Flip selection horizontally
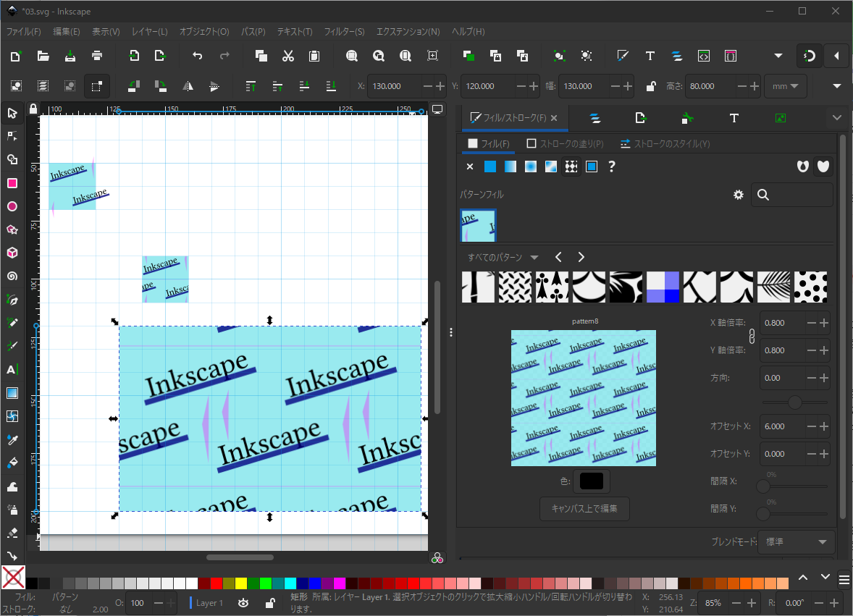Viewport: 853px width, 616px height. tap(188, 86)
